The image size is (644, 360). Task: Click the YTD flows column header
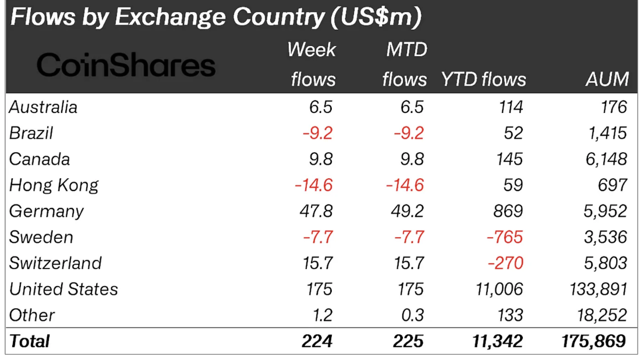pos(483,79)
